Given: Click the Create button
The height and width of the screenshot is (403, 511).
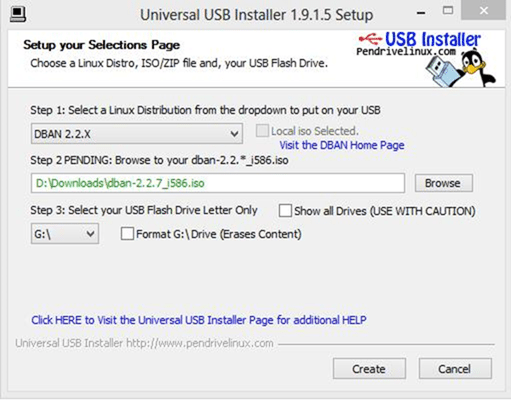Looking at the screenshot, I should tap(369, 369).
